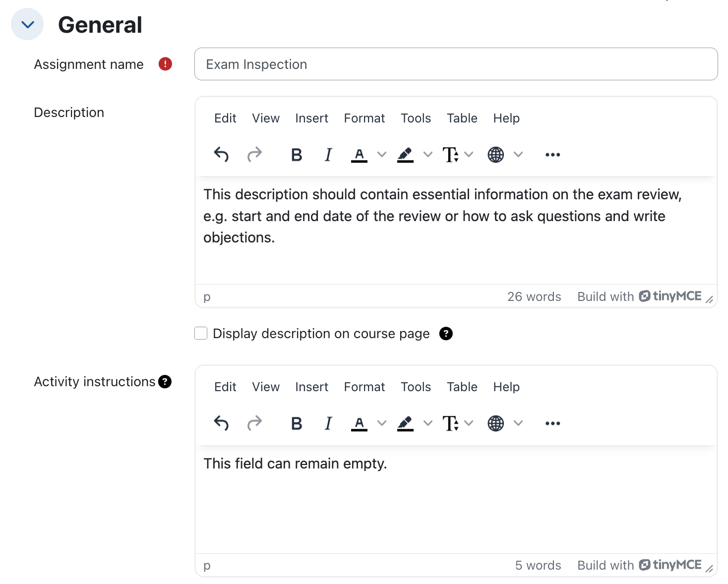Apply highlight color in Description editor

tap(405, 155)
